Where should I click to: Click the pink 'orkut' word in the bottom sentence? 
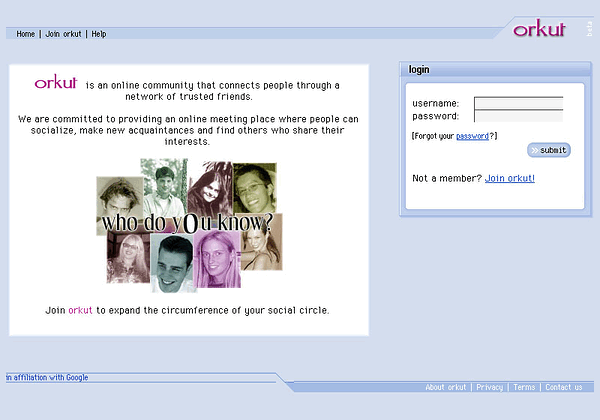[x=80, y=310]
